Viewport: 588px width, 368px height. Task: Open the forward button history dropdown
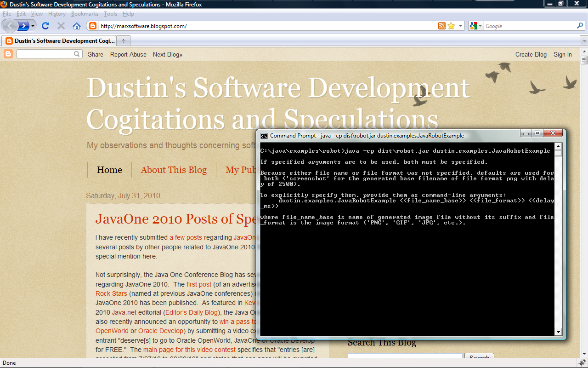[32, 26]
